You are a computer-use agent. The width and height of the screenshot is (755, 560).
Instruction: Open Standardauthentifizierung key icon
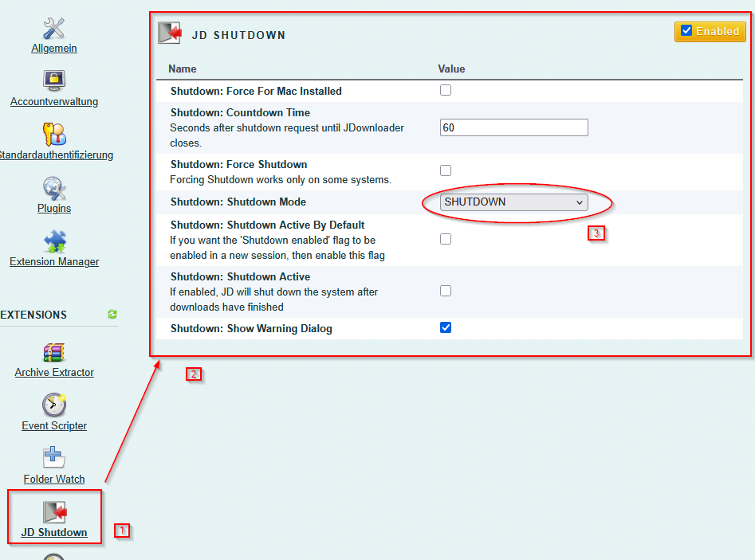(54, 134)
